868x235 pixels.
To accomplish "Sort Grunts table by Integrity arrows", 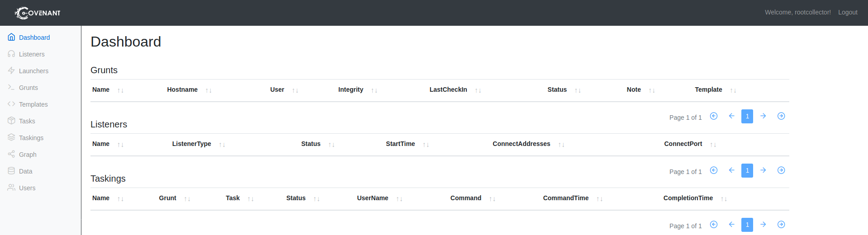I will [x=374, y=90].
